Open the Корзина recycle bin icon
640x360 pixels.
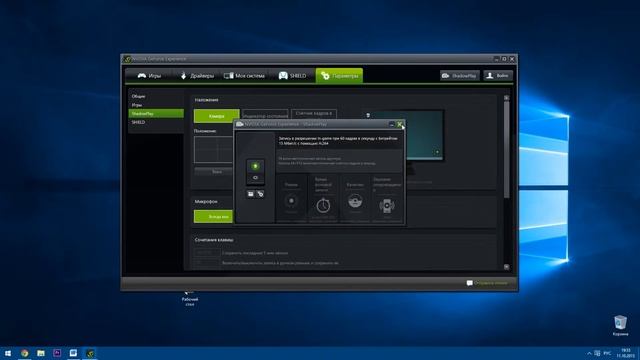tap(620, 325)
